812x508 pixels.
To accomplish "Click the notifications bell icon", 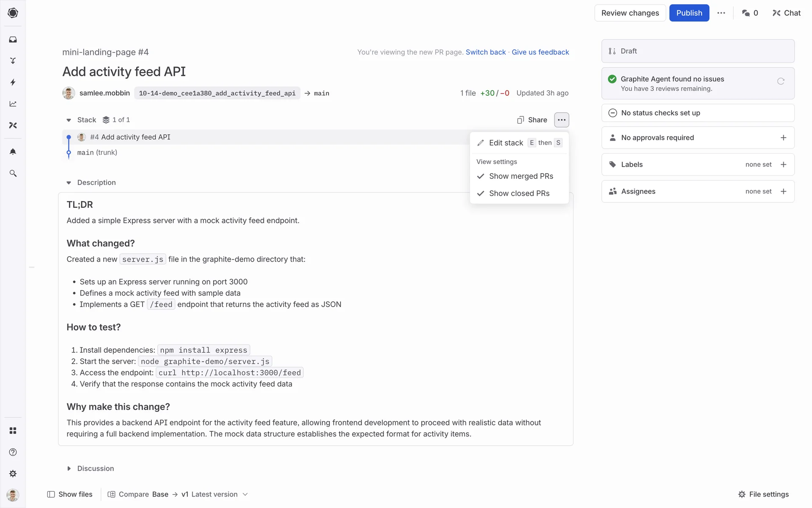I will (x=13, y=152).
